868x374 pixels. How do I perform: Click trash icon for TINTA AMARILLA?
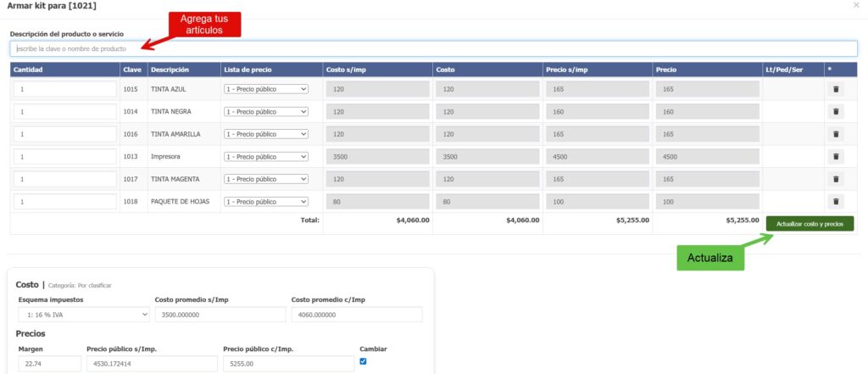[x=835, y=134]
